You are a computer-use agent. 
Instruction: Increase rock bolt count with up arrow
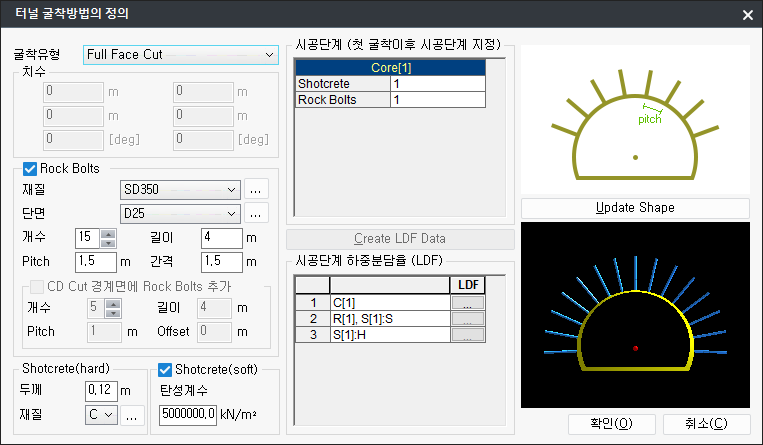tap(109, 233)
